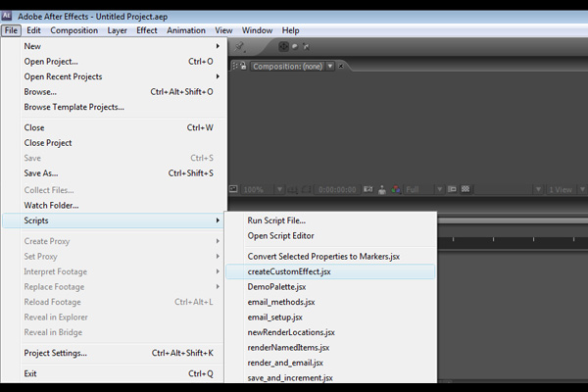Choose Exit from File menu
588x392 pixels.
click(114, 373)
